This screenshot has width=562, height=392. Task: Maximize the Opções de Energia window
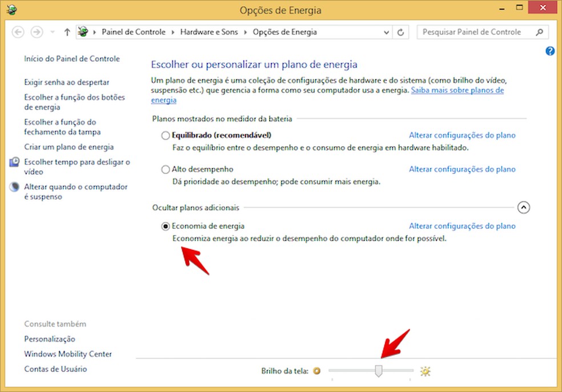point(519,7)
